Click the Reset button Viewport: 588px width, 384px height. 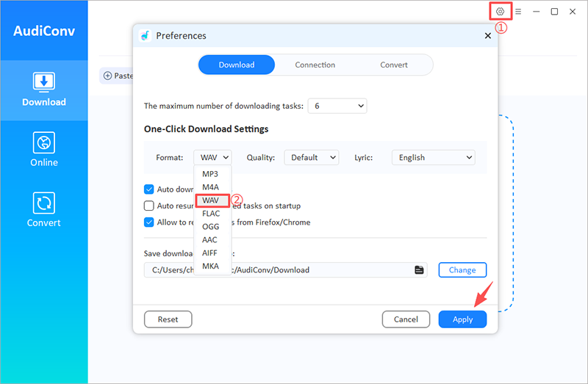[168, 319]
